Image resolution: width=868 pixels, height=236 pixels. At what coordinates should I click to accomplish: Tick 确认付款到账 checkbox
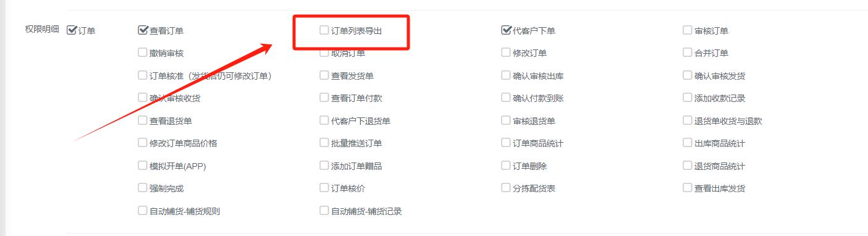[506, 98]
